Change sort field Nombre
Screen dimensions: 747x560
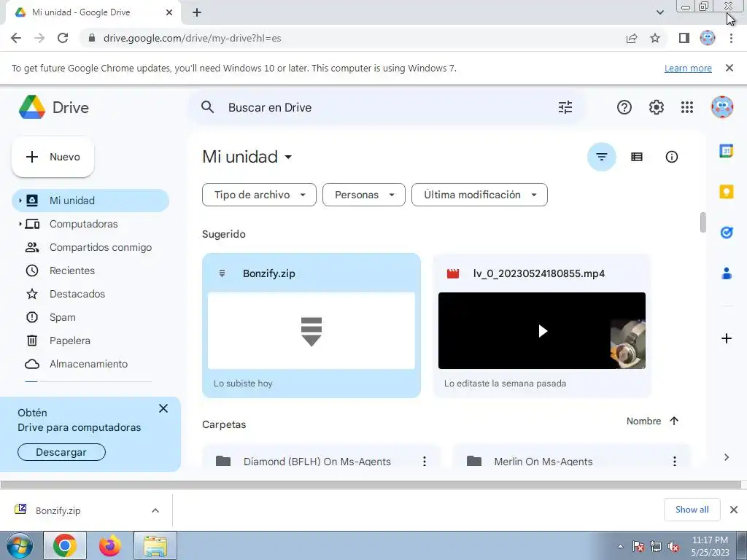(643, 421)
